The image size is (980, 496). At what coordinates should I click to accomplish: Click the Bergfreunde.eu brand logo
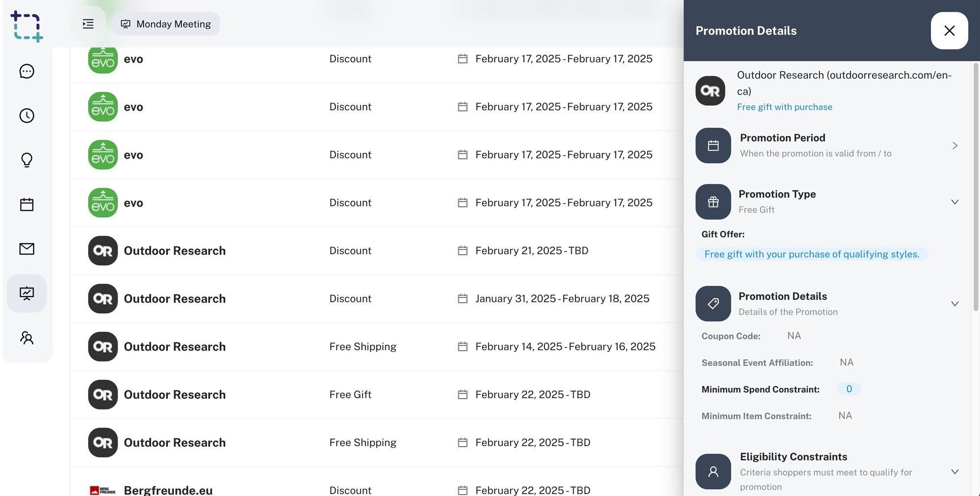tap(103, 490)
